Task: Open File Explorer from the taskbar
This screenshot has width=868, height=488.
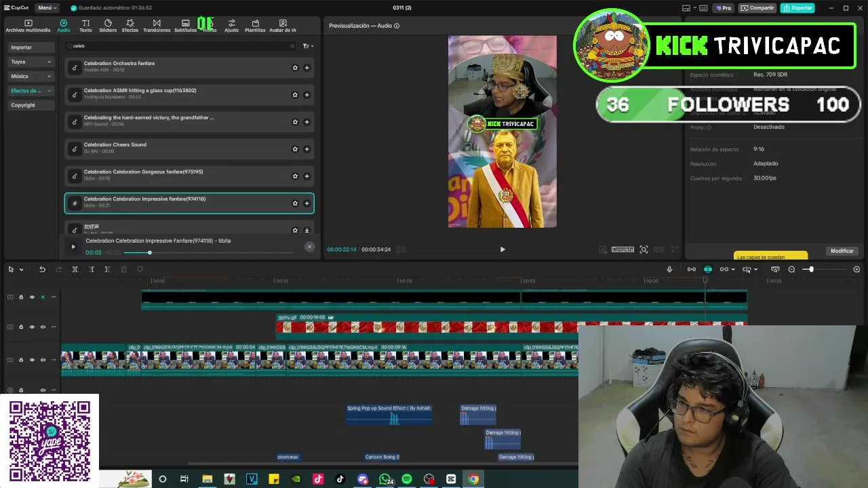Action: pyautogui.click(x=207, y=479)
